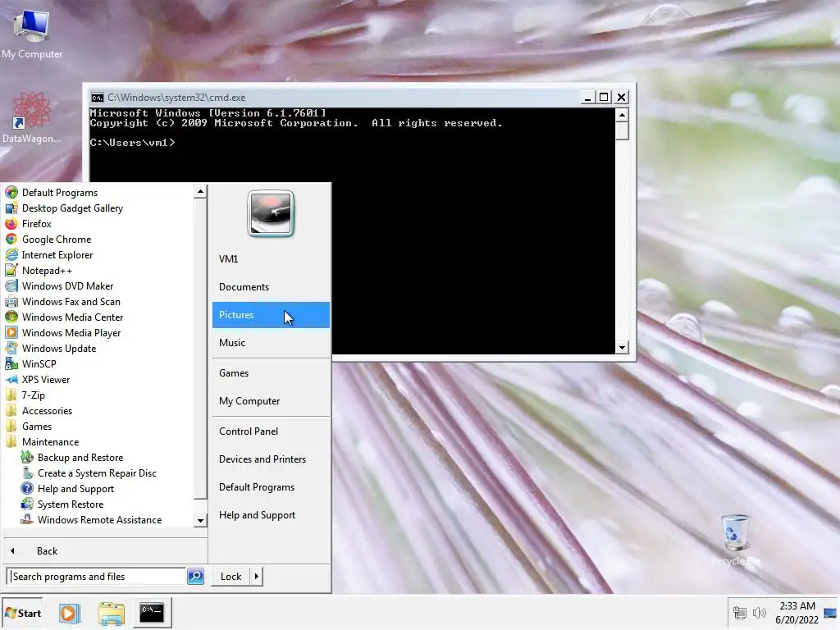Open Windows Media Center
This screenshot has width=840, height=630.
pos(64,317)
